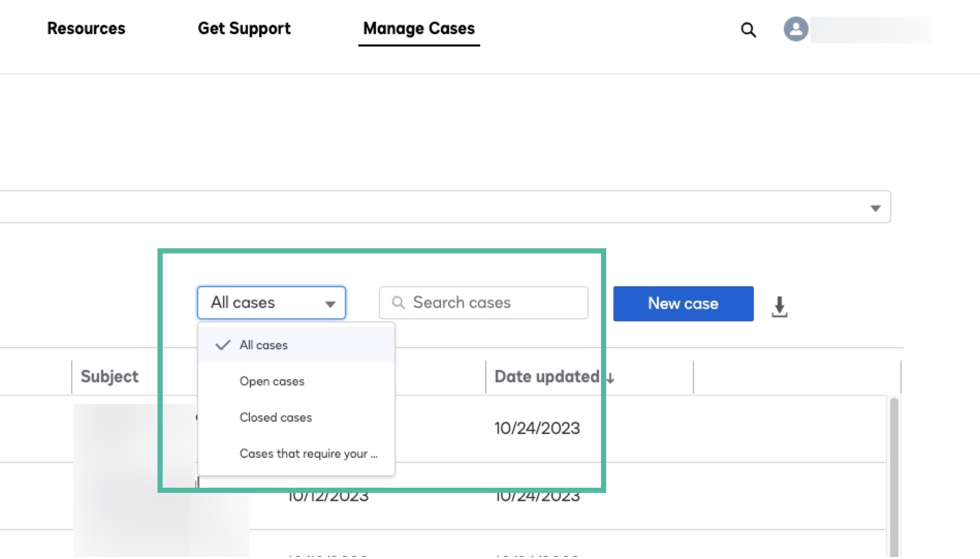The image size is (980, 559).
Task: Open the All cases filter dropdown
Action: tap(271, 303)
